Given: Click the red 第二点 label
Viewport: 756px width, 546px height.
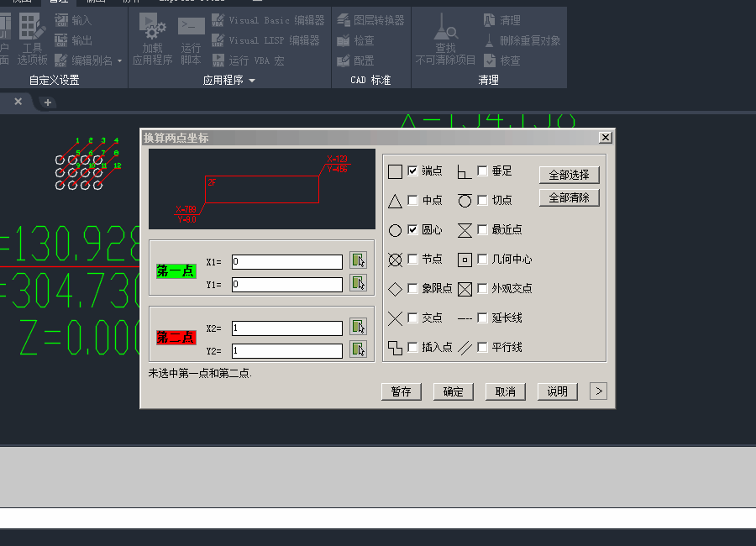Looking at the screenshot, I should click(x=176, y=337).
